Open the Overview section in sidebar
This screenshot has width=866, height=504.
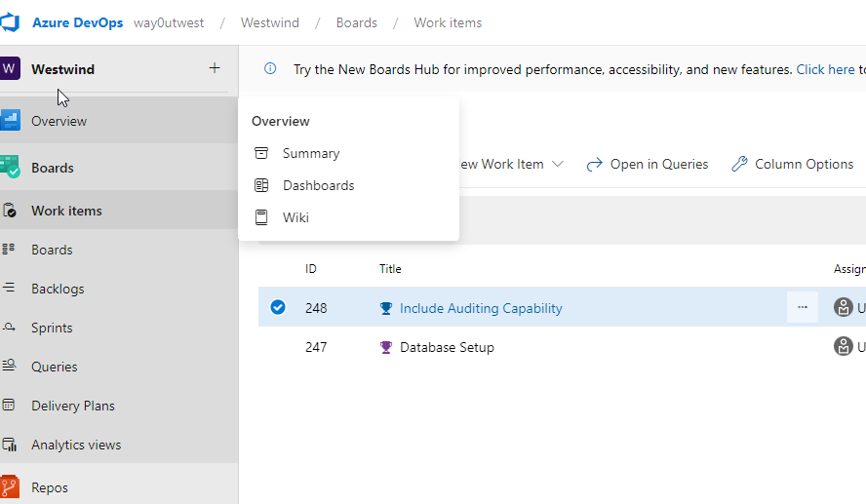(x=59, y=121)
